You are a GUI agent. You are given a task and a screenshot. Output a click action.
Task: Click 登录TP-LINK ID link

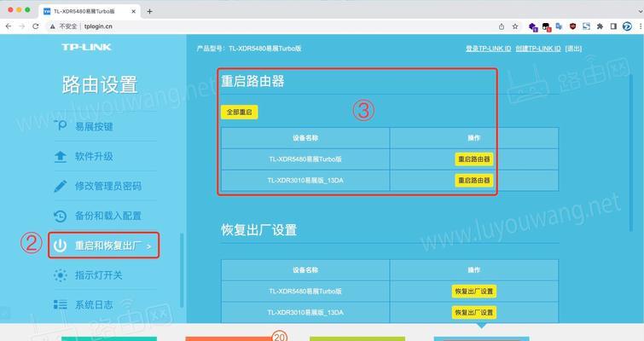488,49
